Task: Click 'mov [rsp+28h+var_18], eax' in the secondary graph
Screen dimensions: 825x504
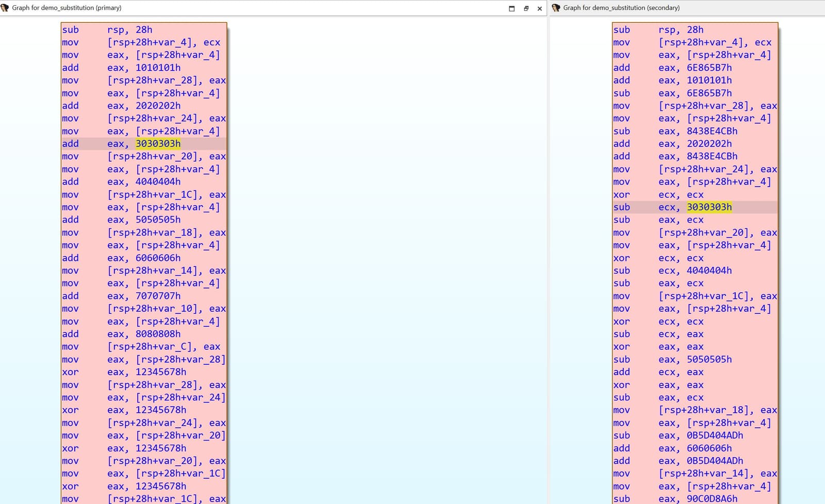Action: point(695,410)
